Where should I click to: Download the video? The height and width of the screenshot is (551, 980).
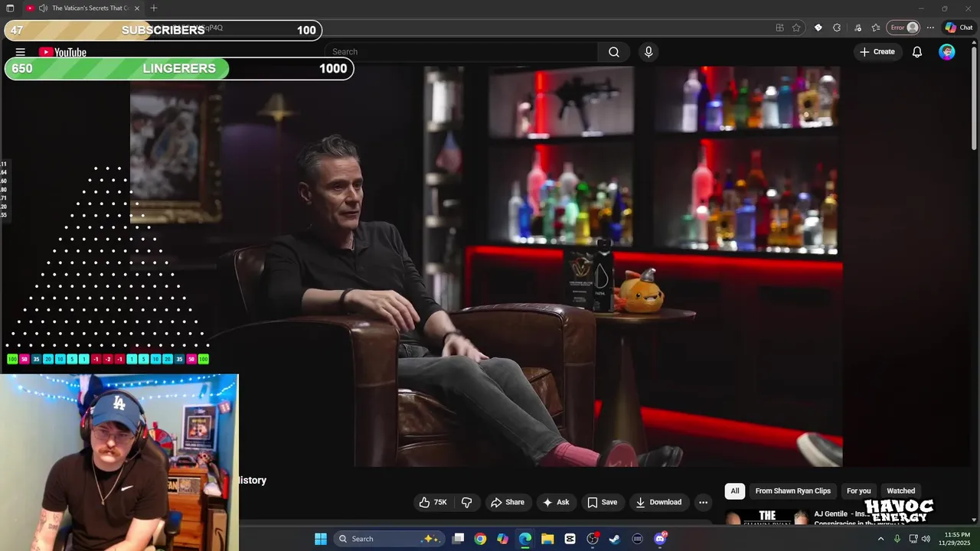(x=658, y=502)
